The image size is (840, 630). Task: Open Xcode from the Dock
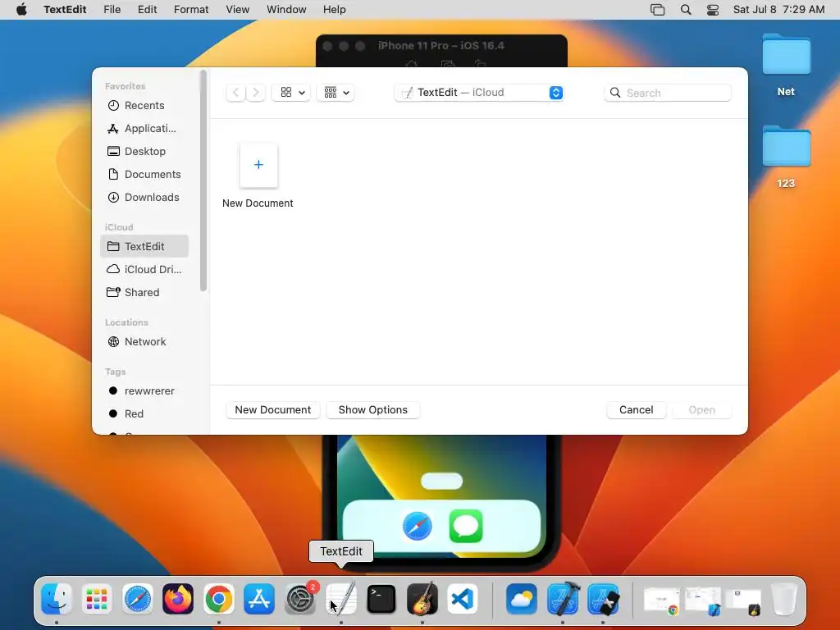563,599
